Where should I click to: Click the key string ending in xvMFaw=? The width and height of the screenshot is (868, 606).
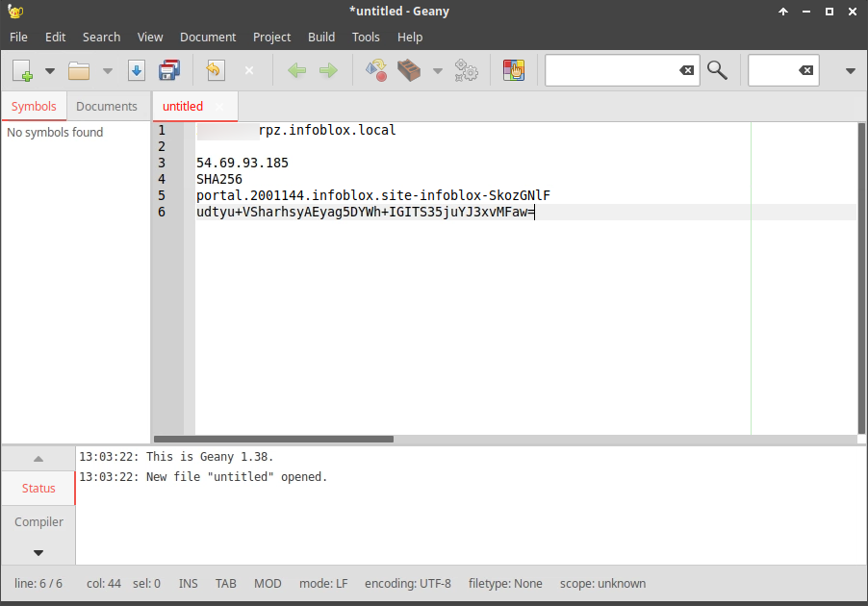click(x=366, y=212)
